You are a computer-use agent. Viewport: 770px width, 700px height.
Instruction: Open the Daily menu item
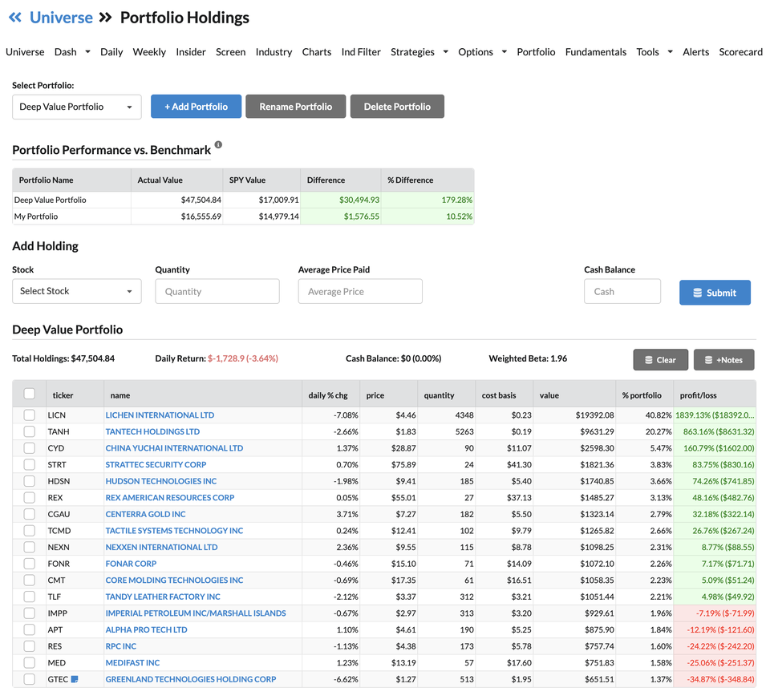[x=111, y=52]
